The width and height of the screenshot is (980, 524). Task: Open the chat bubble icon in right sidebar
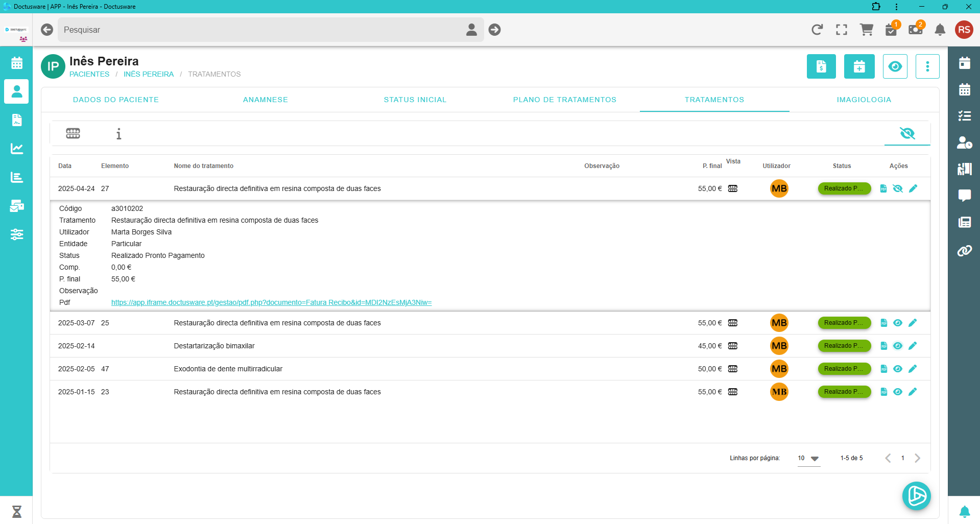[x=964, y=196]
